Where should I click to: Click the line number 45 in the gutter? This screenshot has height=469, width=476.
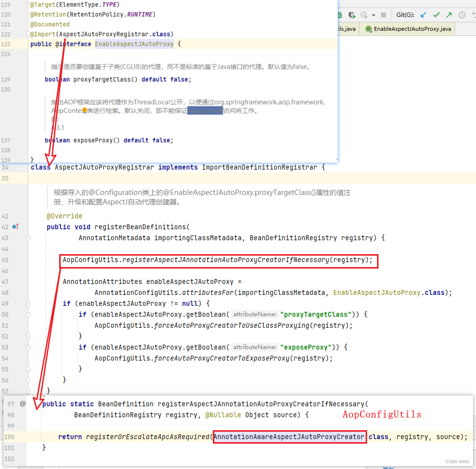[5, 260]
